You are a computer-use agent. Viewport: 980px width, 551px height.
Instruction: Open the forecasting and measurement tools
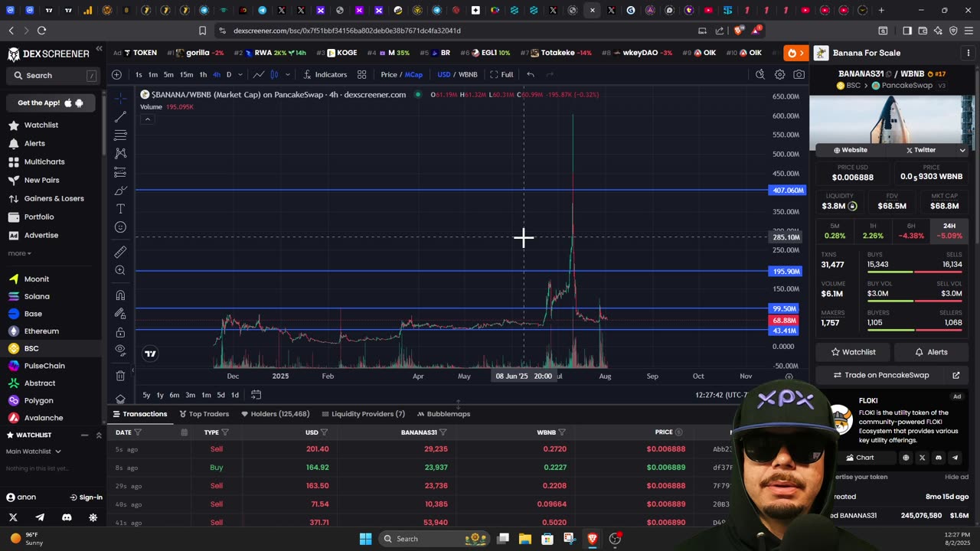point(120,171)
